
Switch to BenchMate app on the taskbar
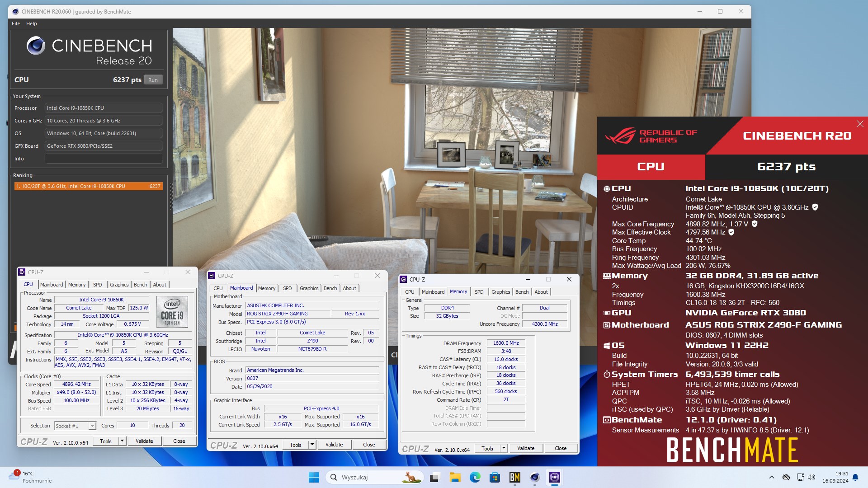[x=514, y=477]
